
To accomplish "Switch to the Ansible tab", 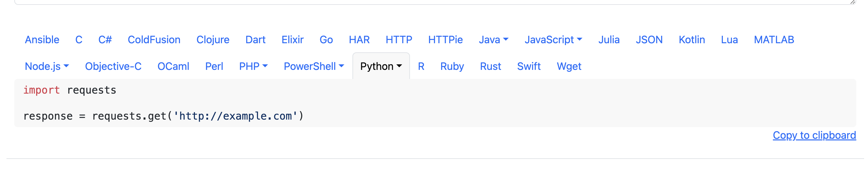I will point(42,40).
